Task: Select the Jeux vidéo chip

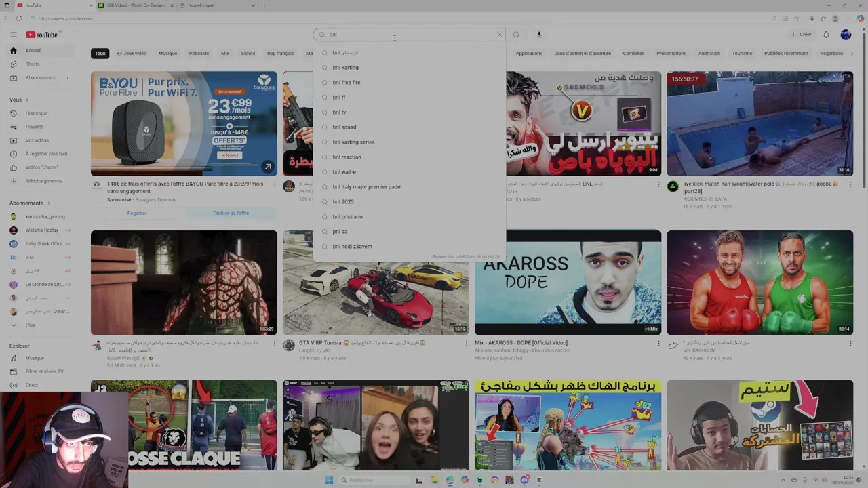Action: tap(132, 54)
